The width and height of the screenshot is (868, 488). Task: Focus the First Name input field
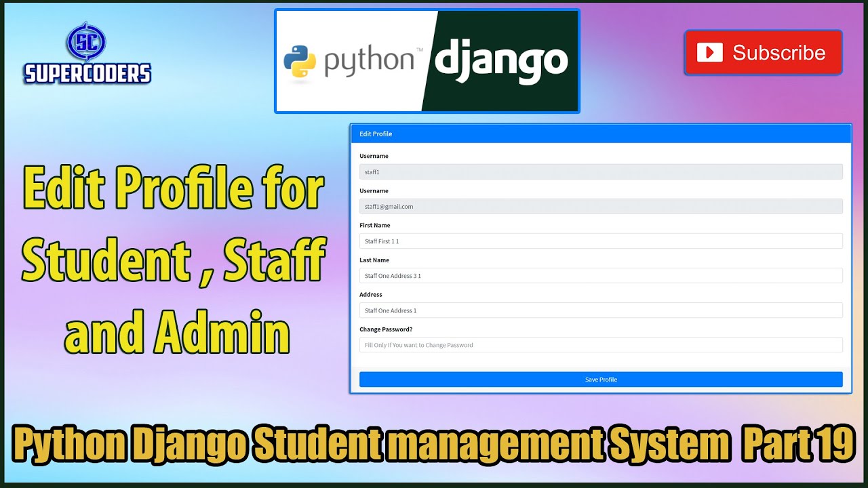pos(601,241)
